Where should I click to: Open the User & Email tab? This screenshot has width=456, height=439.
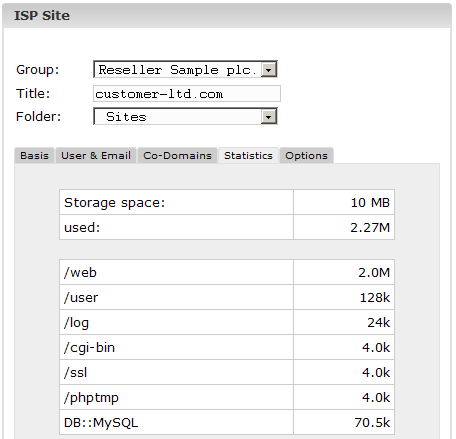pyautogui.click(x=96, y=156)
